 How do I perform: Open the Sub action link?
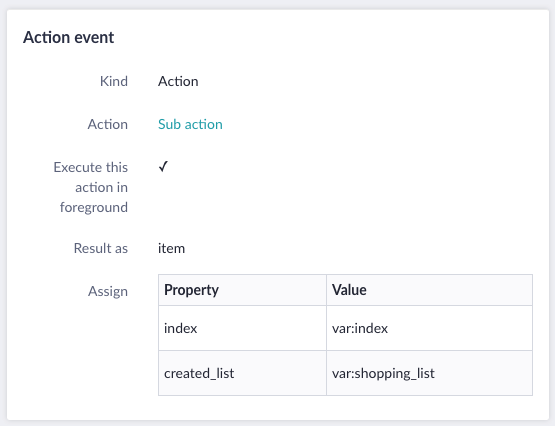point(190,124)
